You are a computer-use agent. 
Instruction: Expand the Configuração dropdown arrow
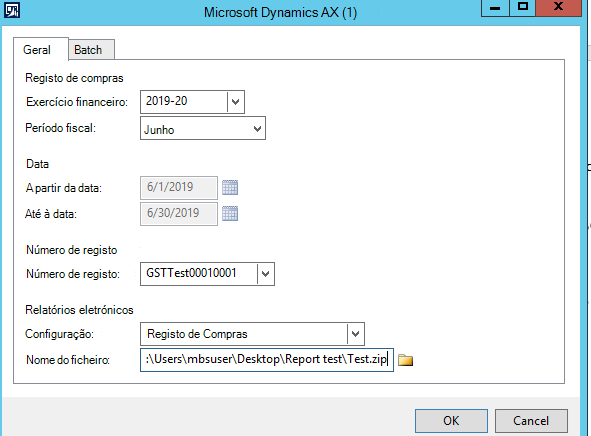[355, 334]
